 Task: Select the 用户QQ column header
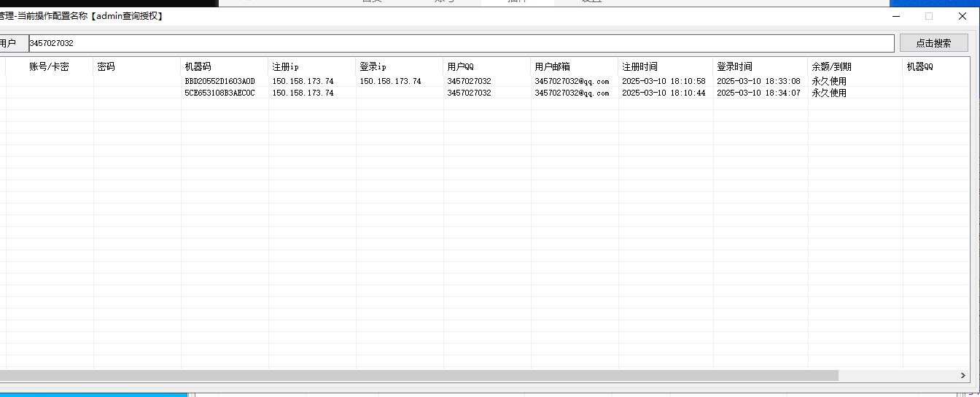[x=486, y=66]
